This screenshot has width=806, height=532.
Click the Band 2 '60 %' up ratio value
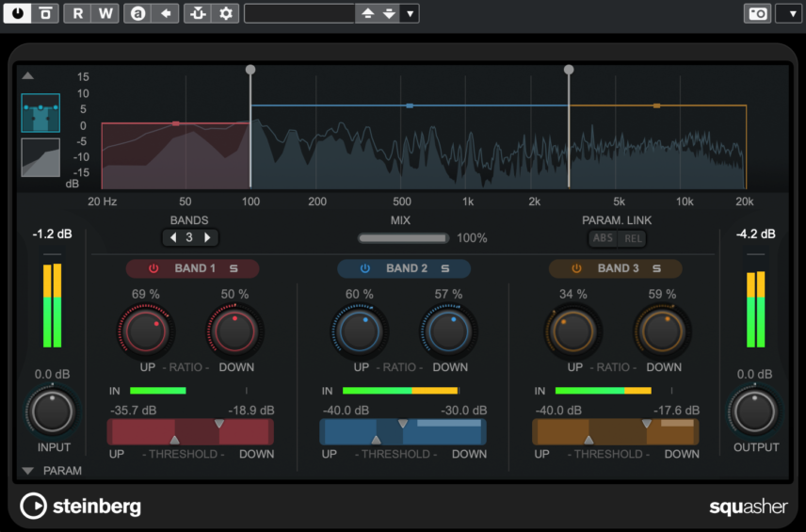click(360, 294)
